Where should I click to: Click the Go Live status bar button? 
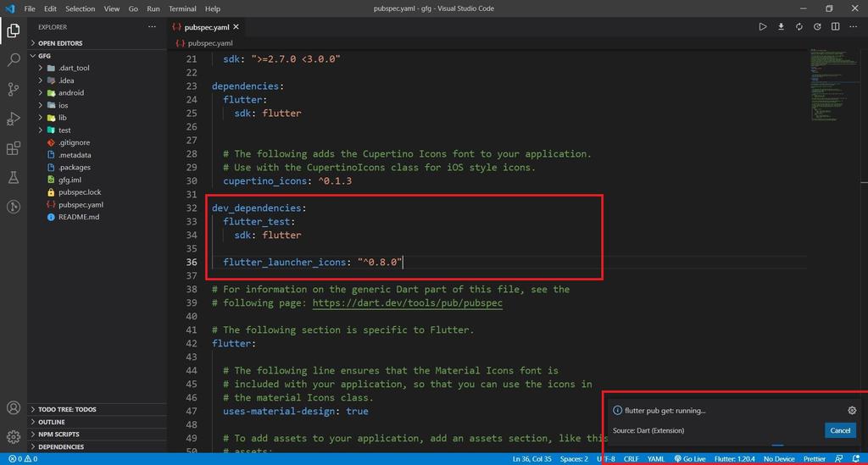coord(690,459)
